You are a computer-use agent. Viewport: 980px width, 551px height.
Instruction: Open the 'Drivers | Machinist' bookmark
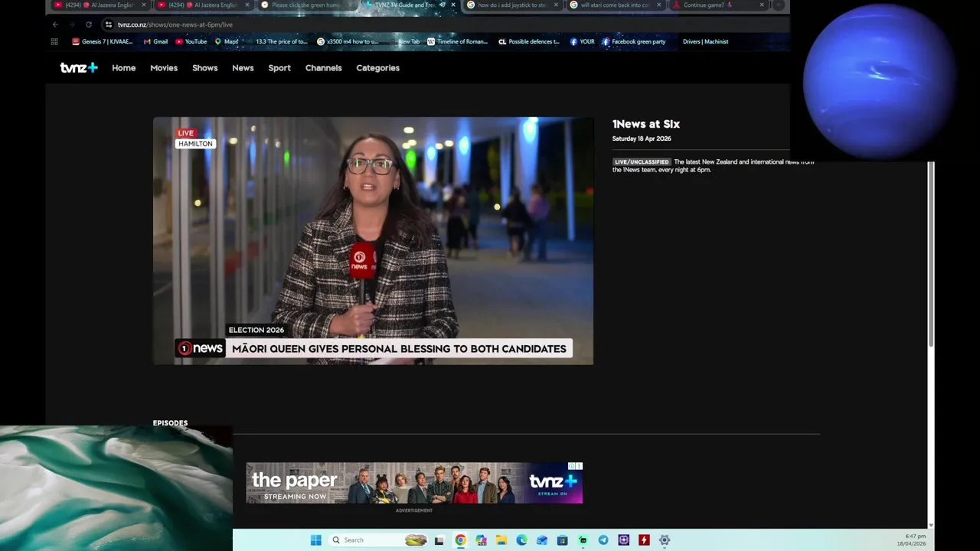[x=705, y=42]
